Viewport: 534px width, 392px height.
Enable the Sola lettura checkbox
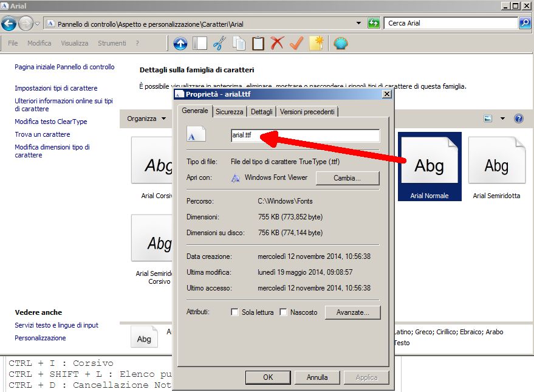click(234, 312)
